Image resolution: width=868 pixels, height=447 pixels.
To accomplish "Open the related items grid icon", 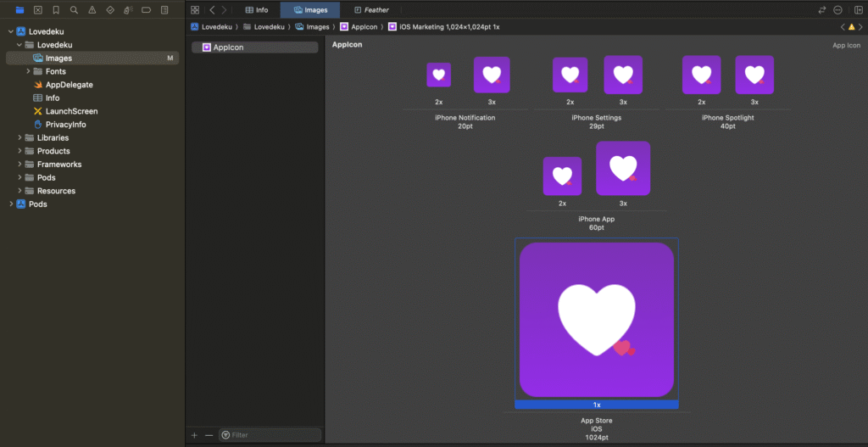I will click(195, 10).
